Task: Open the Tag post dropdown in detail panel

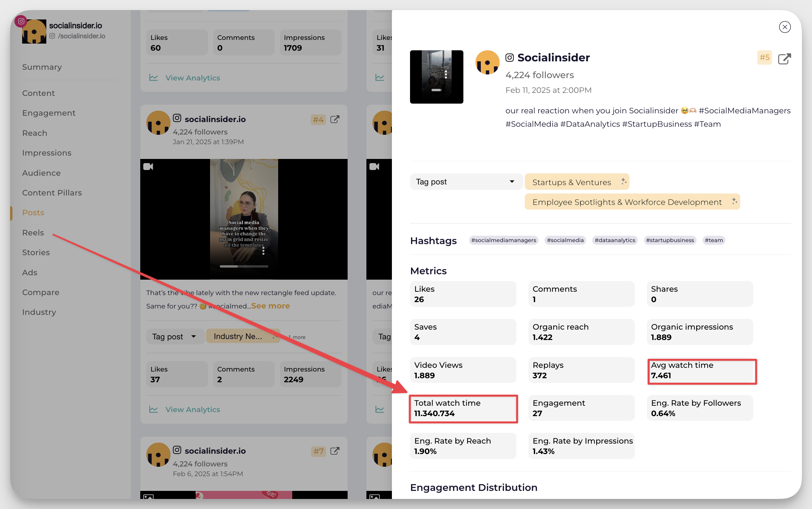Action: point(463,182)
